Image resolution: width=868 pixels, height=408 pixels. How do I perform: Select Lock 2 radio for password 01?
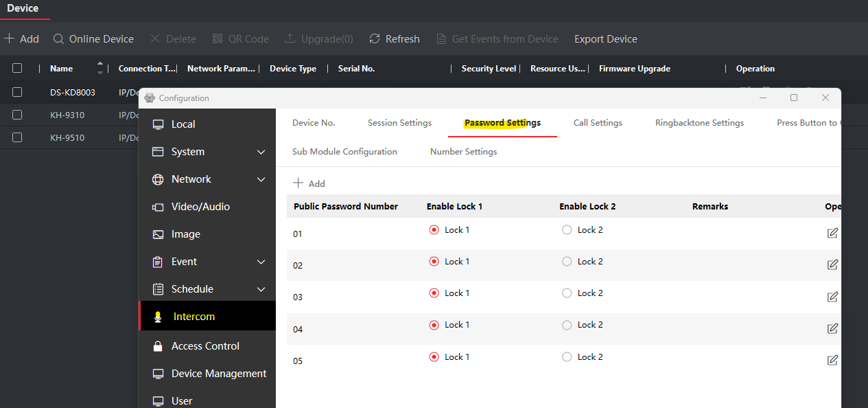pos(567,230)
